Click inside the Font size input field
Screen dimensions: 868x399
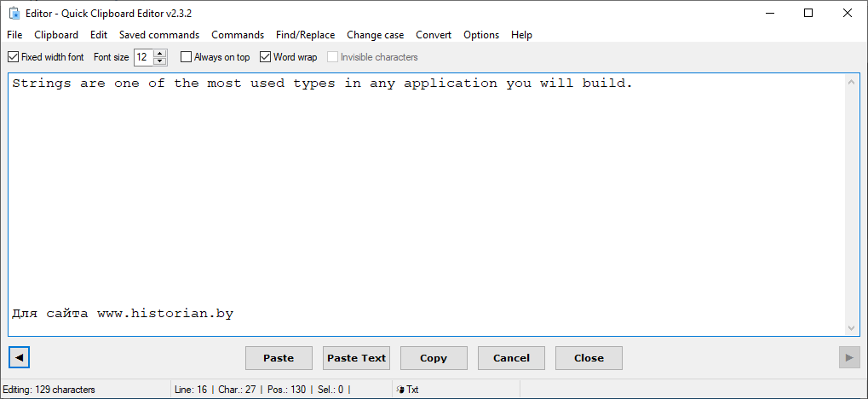tap(142, 57)
